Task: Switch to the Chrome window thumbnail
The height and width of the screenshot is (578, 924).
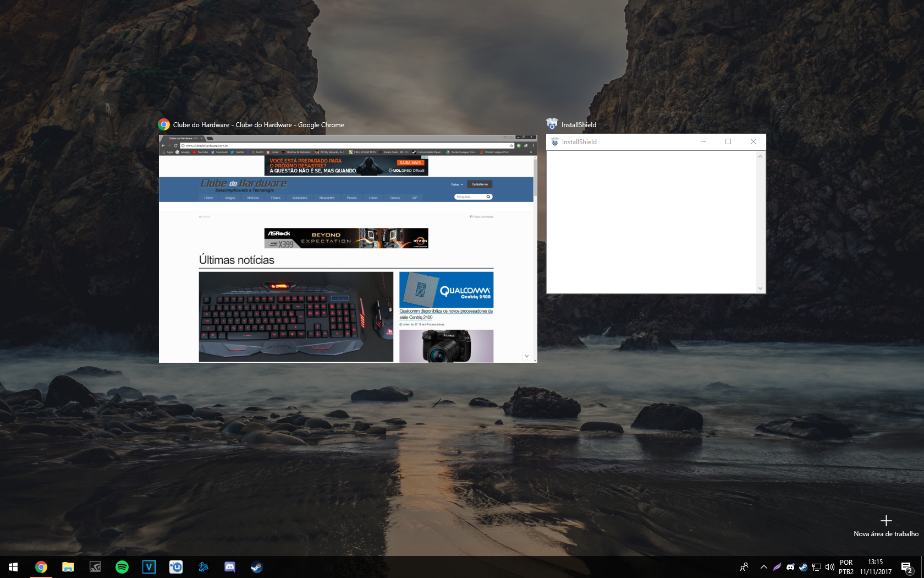Action: click(x=348, y=248)
